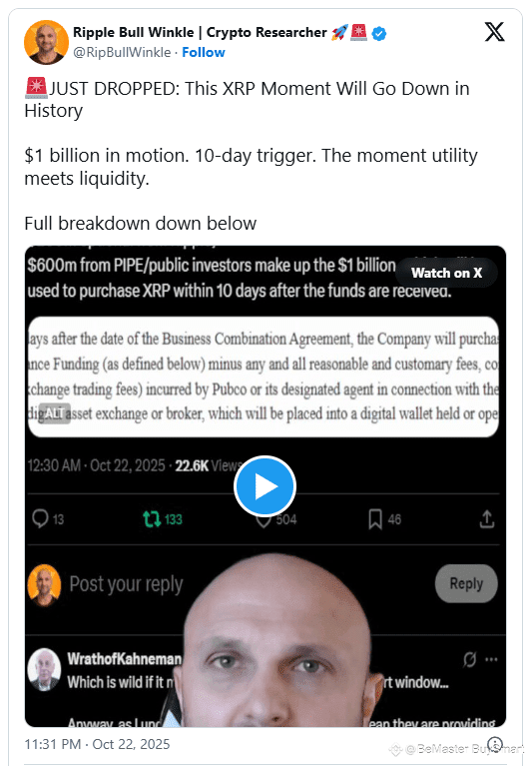Click the Watch on X button

pyautogui.click(x=446, y=273)
